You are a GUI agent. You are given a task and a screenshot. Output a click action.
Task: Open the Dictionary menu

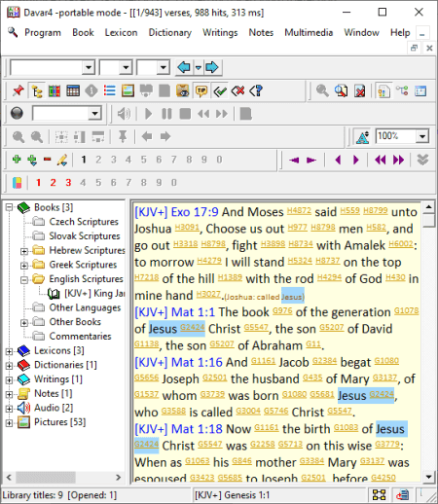tap(170, 32)
